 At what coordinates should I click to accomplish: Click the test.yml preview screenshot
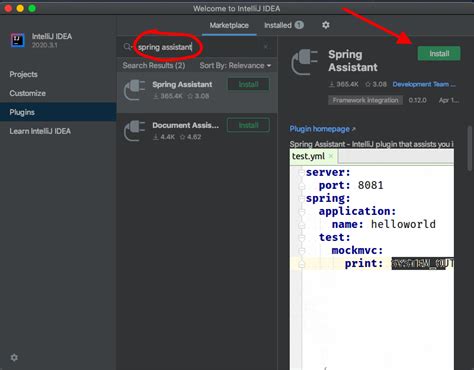pos(372,259)
